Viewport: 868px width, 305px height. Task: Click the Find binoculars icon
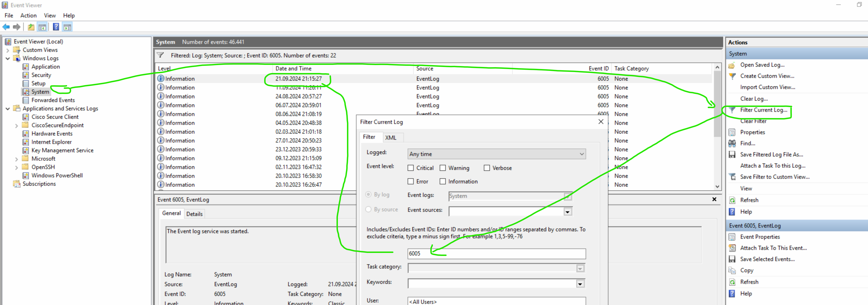732,144
